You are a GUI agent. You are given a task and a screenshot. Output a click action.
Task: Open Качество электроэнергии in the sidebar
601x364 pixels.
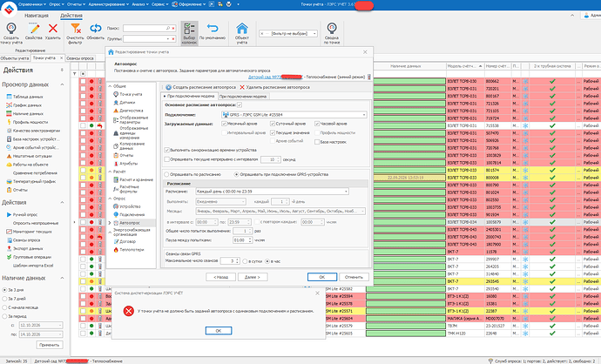click(37, 131)
